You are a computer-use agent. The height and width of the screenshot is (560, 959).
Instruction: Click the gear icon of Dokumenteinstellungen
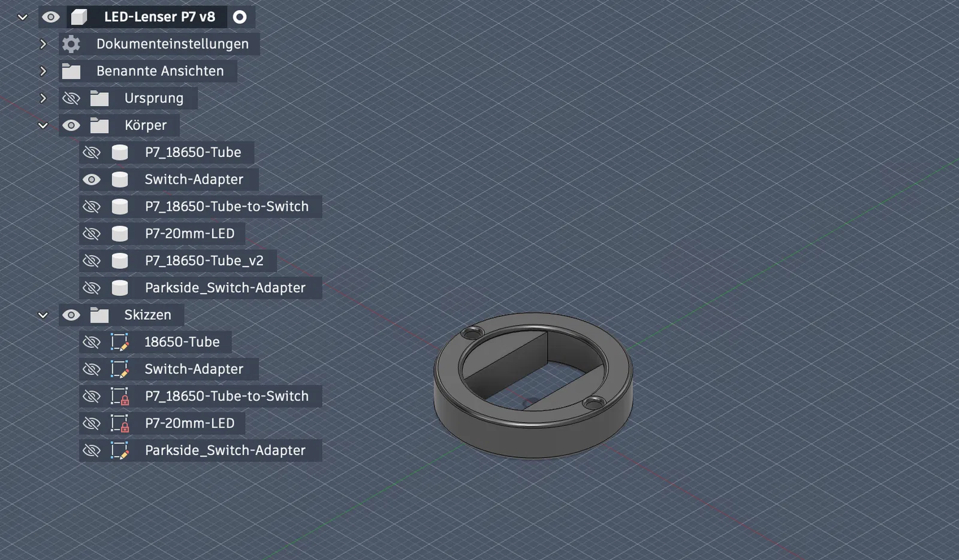(x=71, y=44)
